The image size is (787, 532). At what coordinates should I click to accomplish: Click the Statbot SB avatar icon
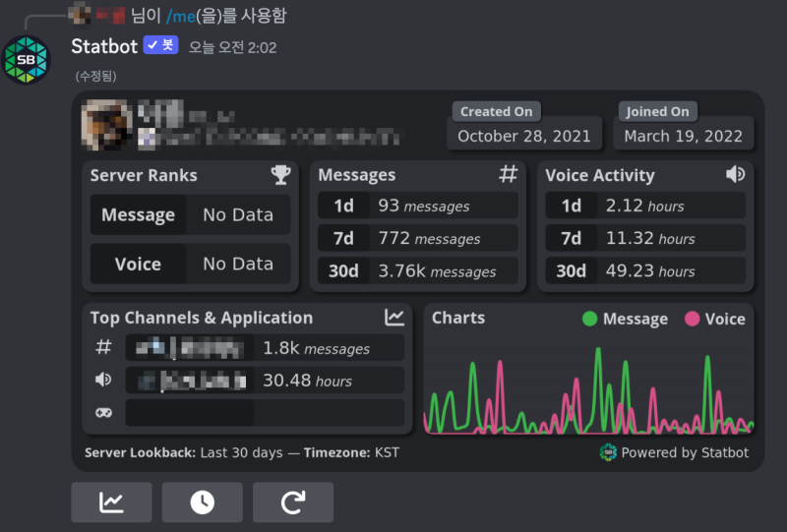(27, 60)
